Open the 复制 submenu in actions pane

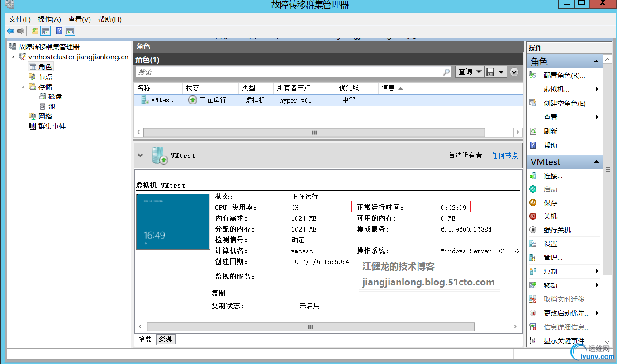(551, 272)
